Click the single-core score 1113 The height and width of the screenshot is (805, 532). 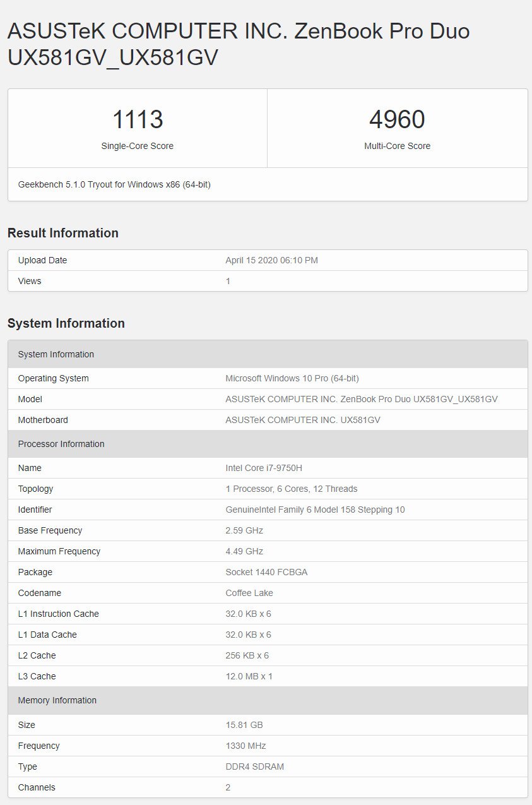pyautogui.click(x=138, y=119)
